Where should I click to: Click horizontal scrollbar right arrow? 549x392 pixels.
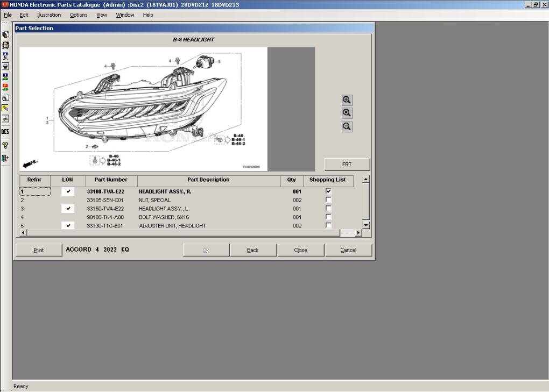358,232
